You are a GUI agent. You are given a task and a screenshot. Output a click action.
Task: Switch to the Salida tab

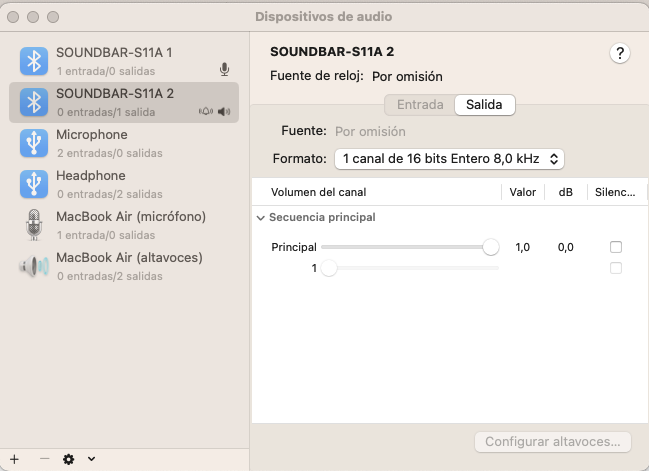click(x=485, y=105)
